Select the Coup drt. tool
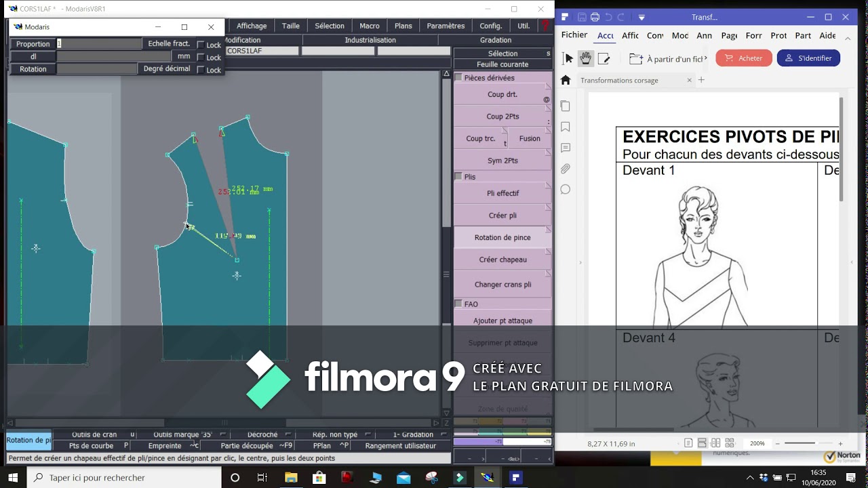This screenshot has width=868, height=488. pyautogui.click(x=502, y=94)
